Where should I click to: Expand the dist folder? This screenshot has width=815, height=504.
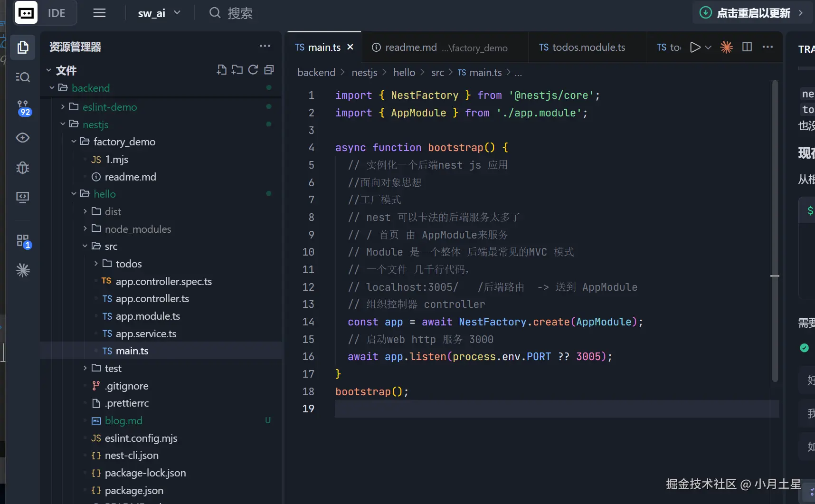pos(85,211)
